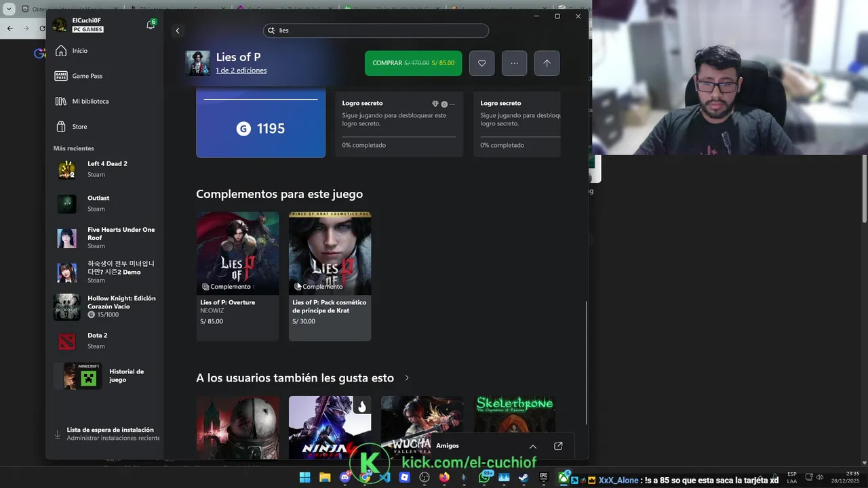Click the download icon beside Lista de espera
Viewport: 868px width, 488px height.
(x=58, y=434)
